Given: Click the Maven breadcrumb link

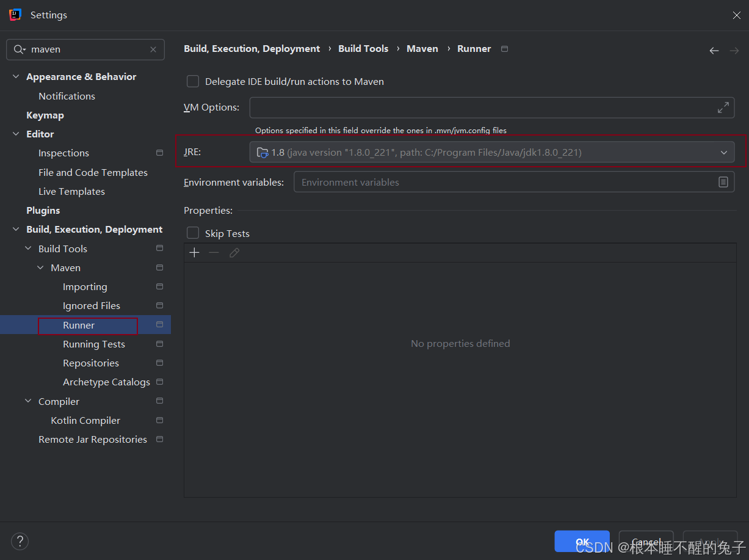Looking at the screenshot, I should click(422, 48).
